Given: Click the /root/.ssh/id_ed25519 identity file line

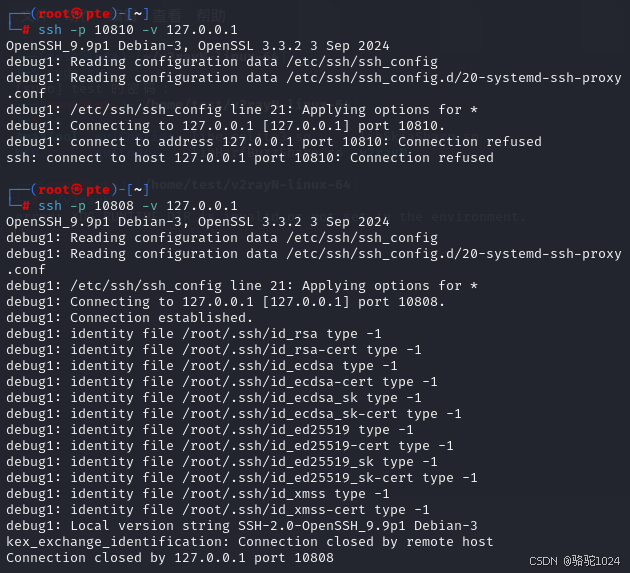Looking at the screenshot, I should 209,430.
